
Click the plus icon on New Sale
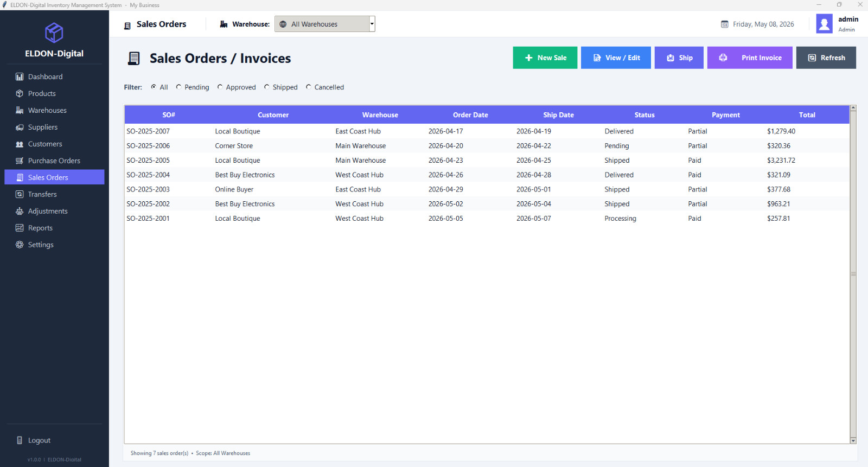click(x=528, y=57)
